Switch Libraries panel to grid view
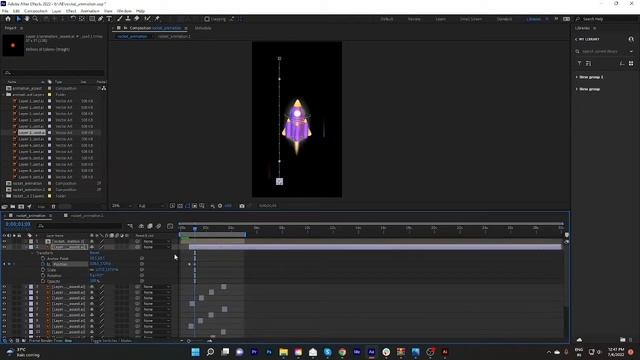This screenshot has width=640, height=360. [631, 63]
